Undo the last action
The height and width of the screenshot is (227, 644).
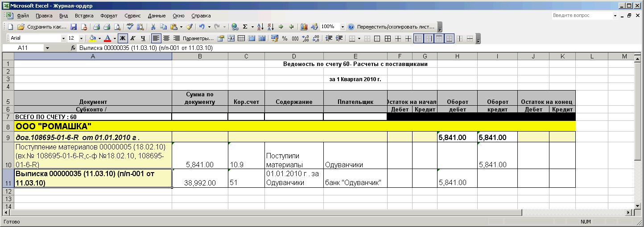(202, 27)
